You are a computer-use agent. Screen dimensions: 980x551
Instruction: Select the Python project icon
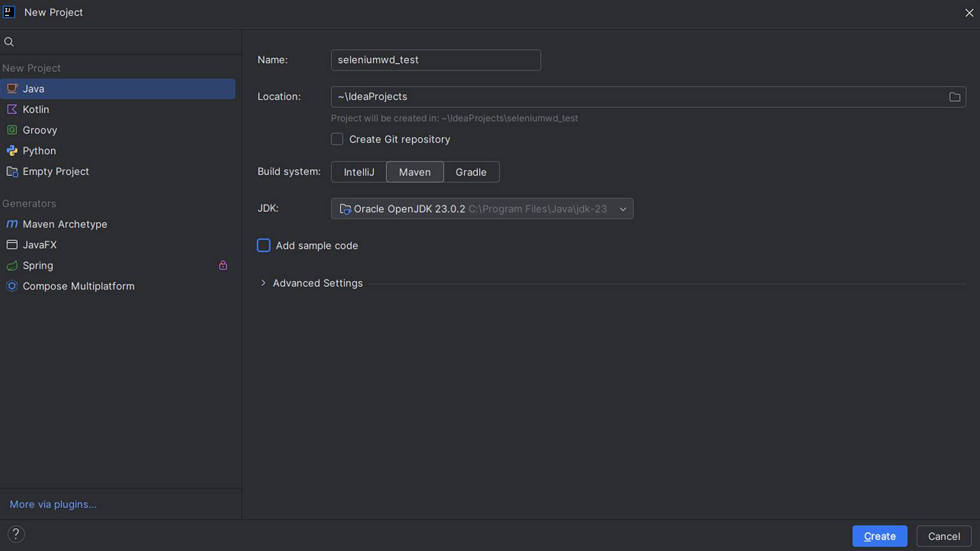pos(12,151)
